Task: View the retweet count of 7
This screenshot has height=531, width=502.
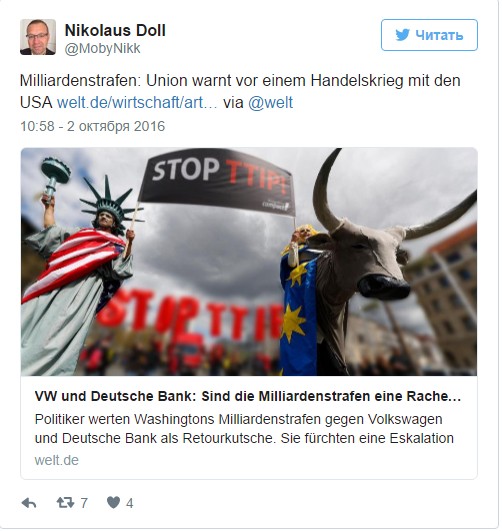Action: coord(84,505)
